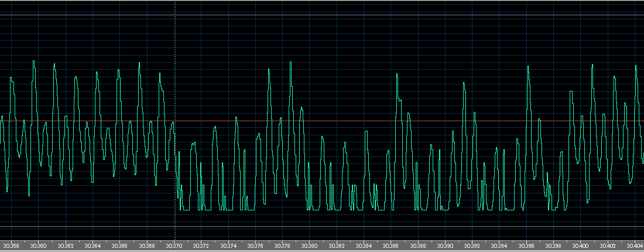
Task: Jump to the 30.404 ruler mark
Action: [x=635, y=246]
